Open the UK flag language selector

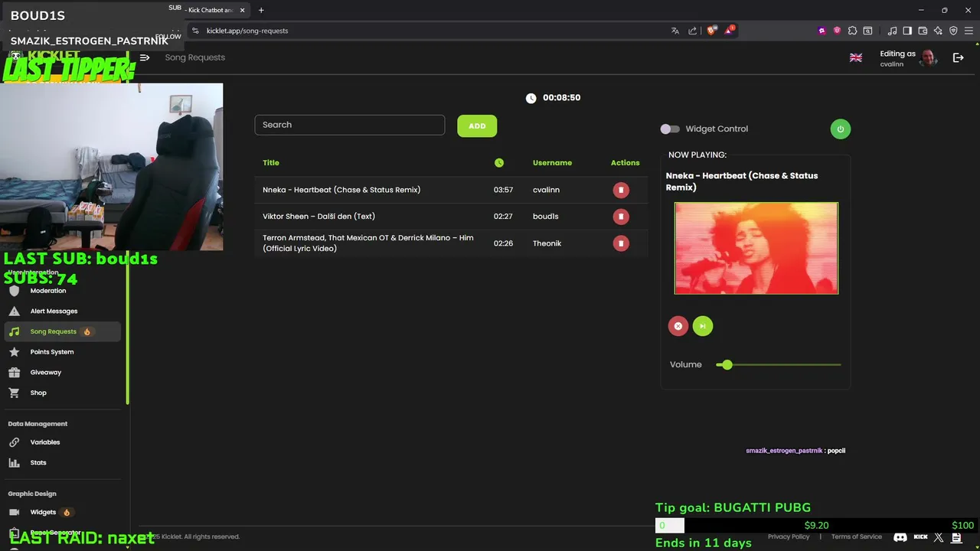[856, 58]
